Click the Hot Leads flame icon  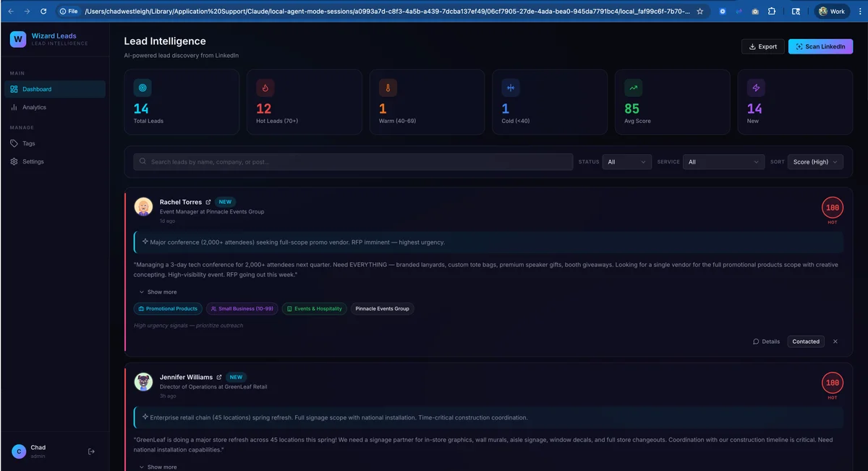point(265,88)
